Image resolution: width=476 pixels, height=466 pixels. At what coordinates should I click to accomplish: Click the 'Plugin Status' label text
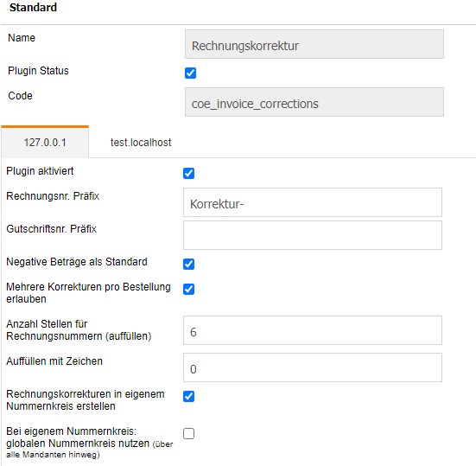tap(38, 71)
